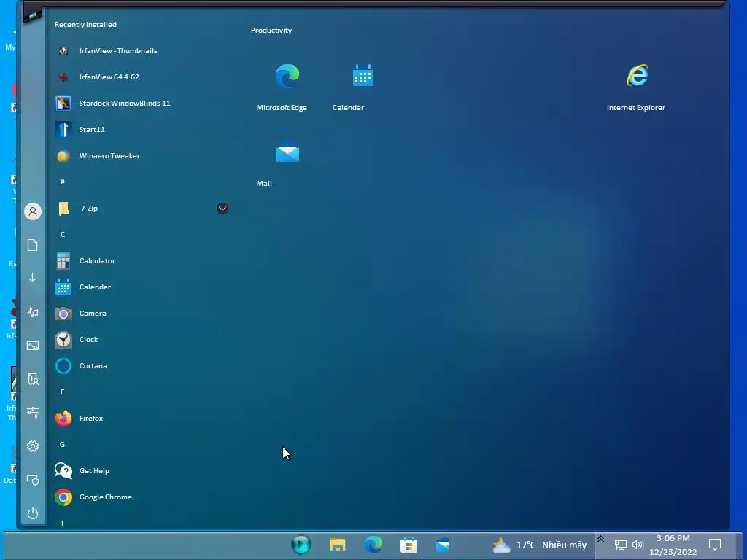The image size is (747, 560).
Task: Click the user account icon in sidebar
Action: 33,211
